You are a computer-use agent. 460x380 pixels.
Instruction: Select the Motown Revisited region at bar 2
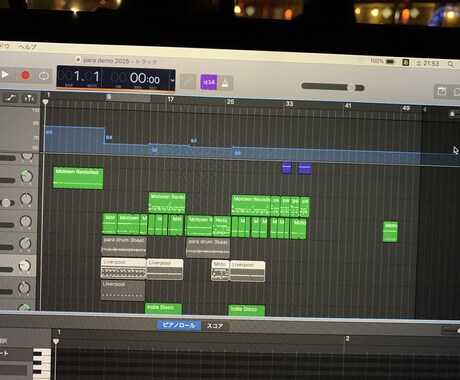tap(78, 178)
